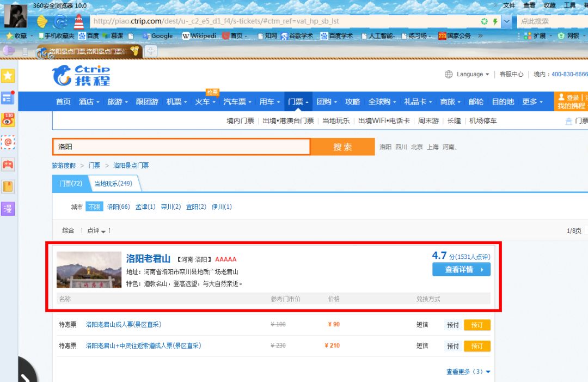Click 预订 for ¥90 adult ticket
Viewport: 588px width, 382px height.
477,325
